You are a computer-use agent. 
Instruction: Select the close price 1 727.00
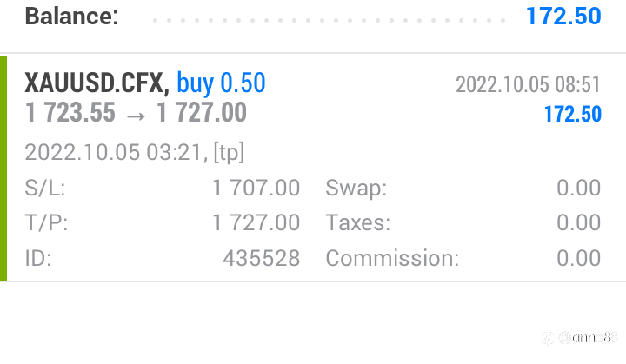[x=202, y=112]
